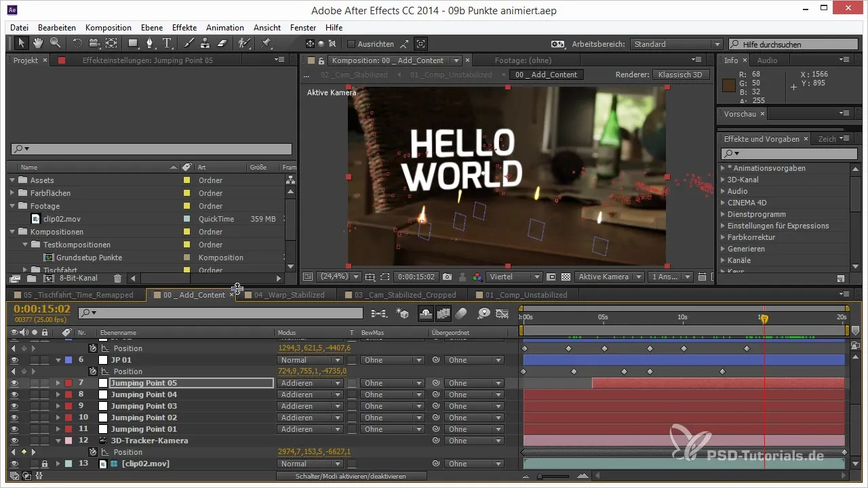The width and height of the screenshot is (868, 488).
Task: Click the Schalter/Modi aktivieren/deaktivieren button
Action: 351,476
